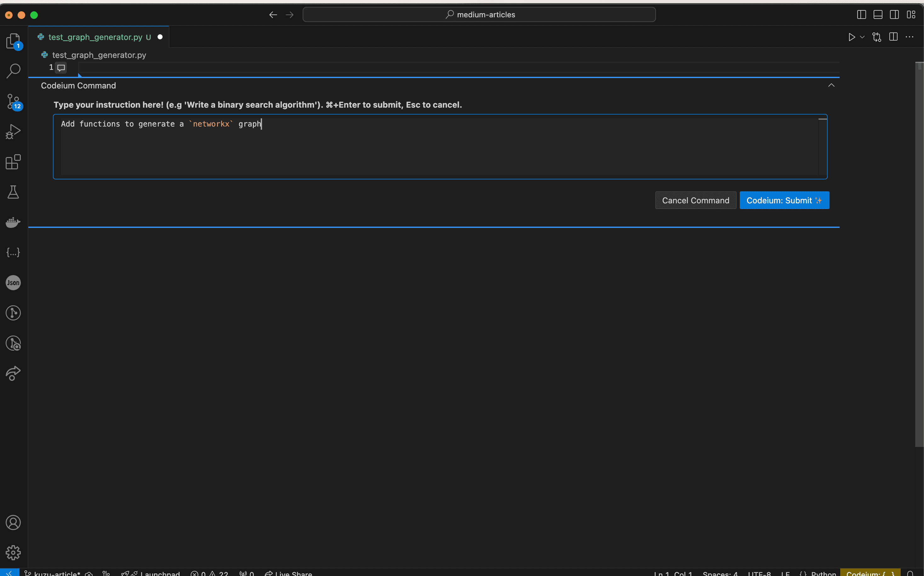
Task: Open the Run and Debug view
Action: click(13, 132)
